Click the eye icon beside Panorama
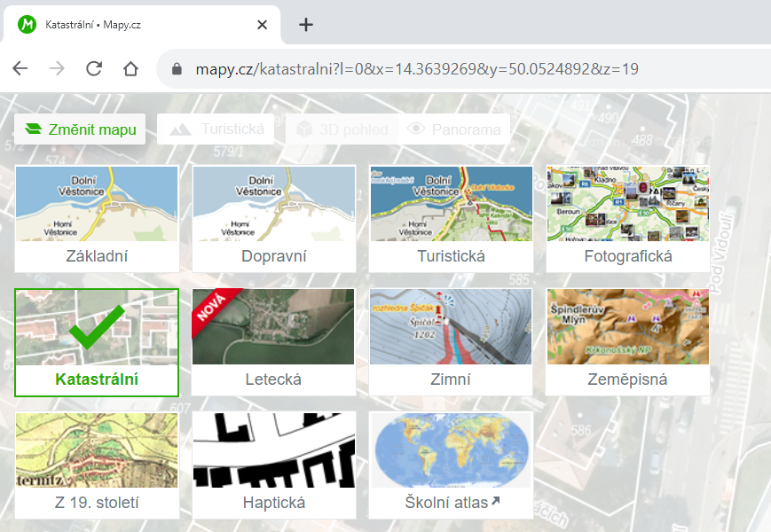The image size is (771, 532). point(416,129)
